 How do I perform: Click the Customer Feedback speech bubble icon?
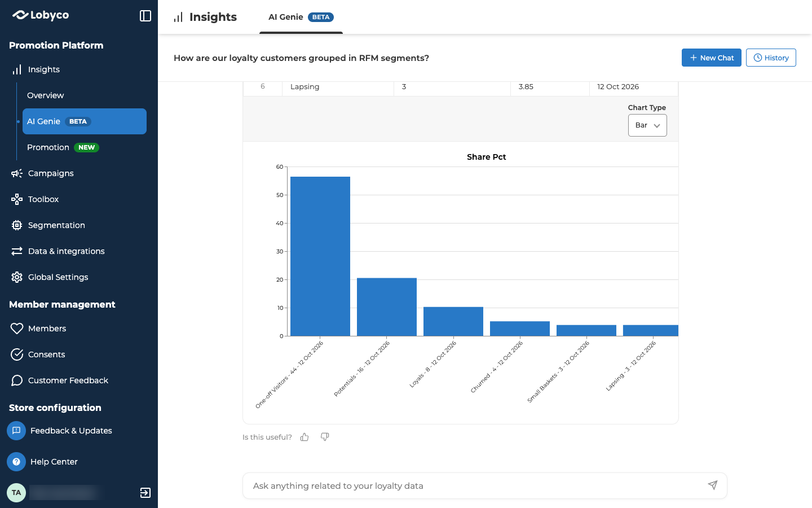(17, 380)
